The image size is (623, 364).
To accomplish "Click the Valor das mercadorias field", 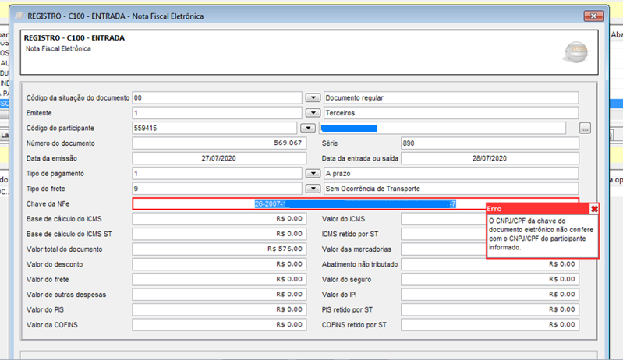I will [x=444, y=249].
